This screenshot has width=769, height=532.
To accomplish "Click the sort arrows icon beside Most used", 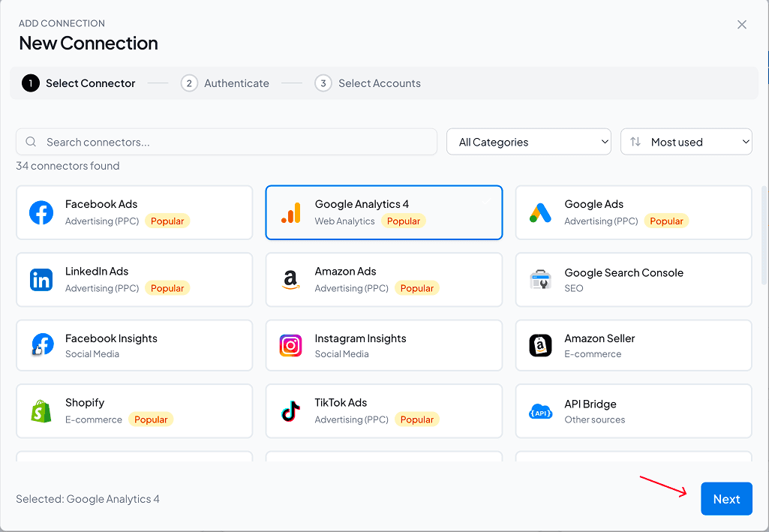I will 635,142.
